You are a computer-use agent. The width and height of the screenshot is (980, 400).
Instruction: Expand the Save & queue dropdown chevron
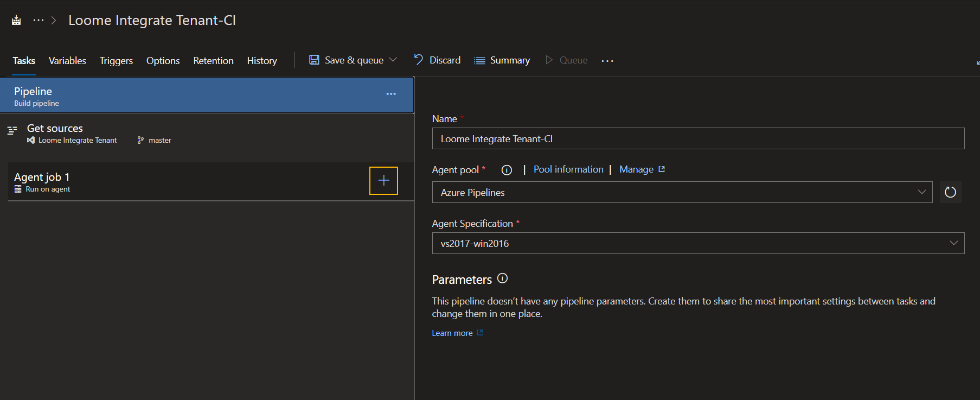point(393,60)
